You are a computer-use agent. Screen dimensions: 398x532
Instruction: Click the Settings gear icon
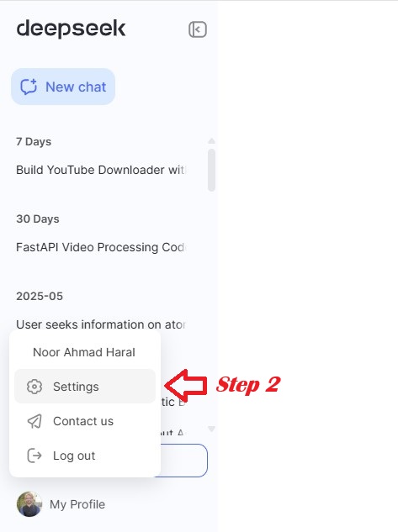[34, 387]
